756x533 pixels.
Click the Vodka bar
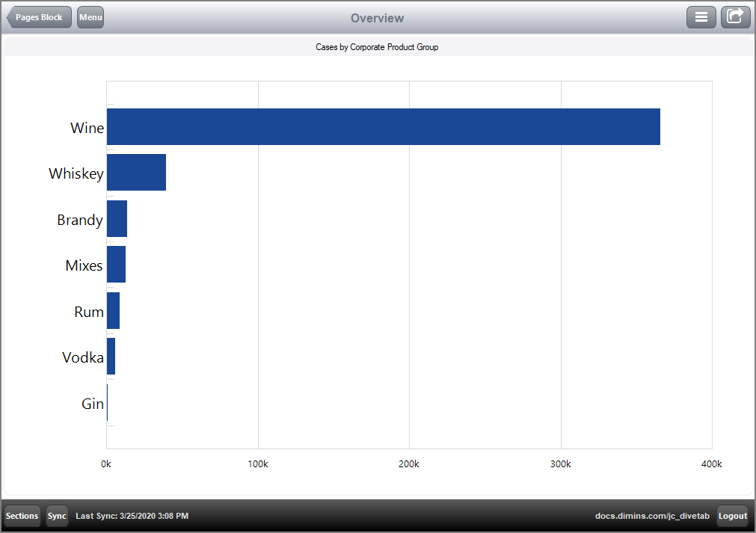[x=111, y=357]
